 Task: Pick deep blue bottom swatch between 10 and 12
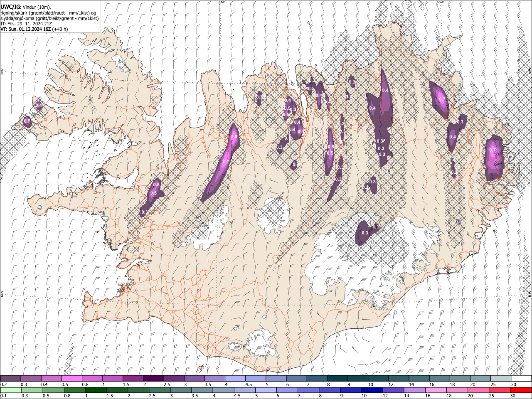372,390
